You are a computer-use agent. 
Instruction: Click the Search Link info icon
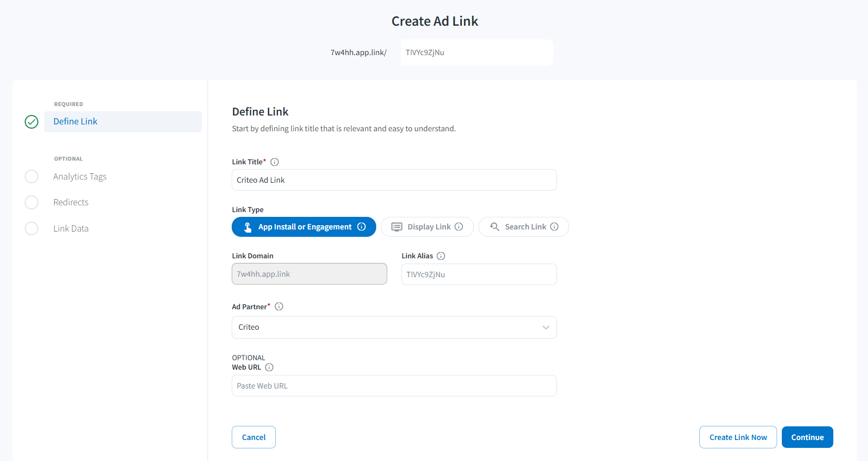pos(554,226)
